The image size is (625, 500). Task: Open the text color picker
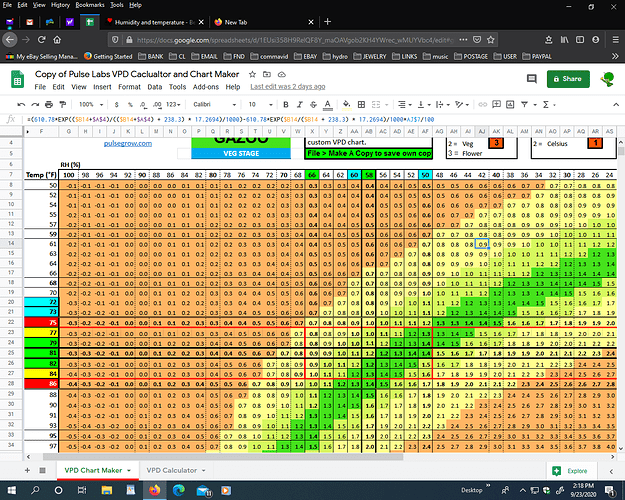(x=327, y=105)
